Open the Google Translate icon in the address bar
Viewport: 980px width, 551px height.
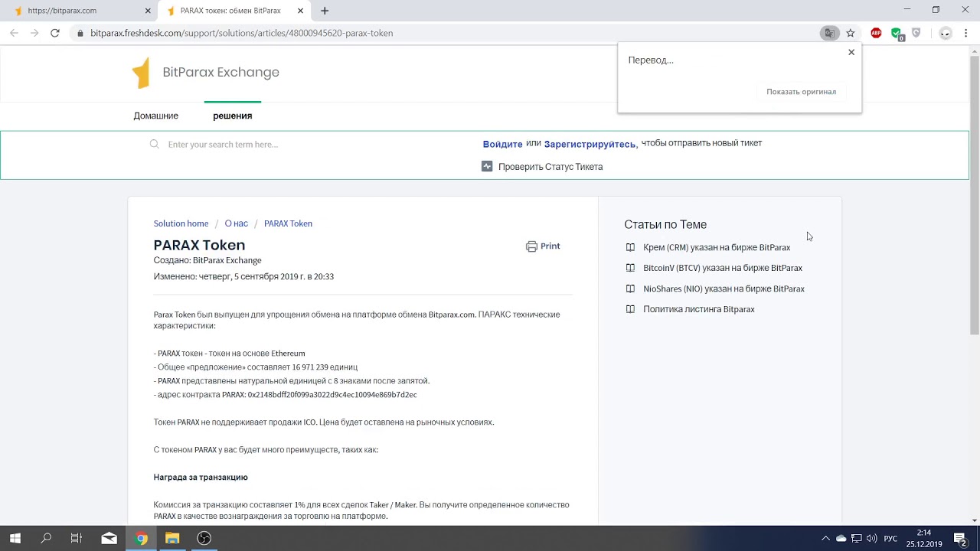[x=829, y=33]
